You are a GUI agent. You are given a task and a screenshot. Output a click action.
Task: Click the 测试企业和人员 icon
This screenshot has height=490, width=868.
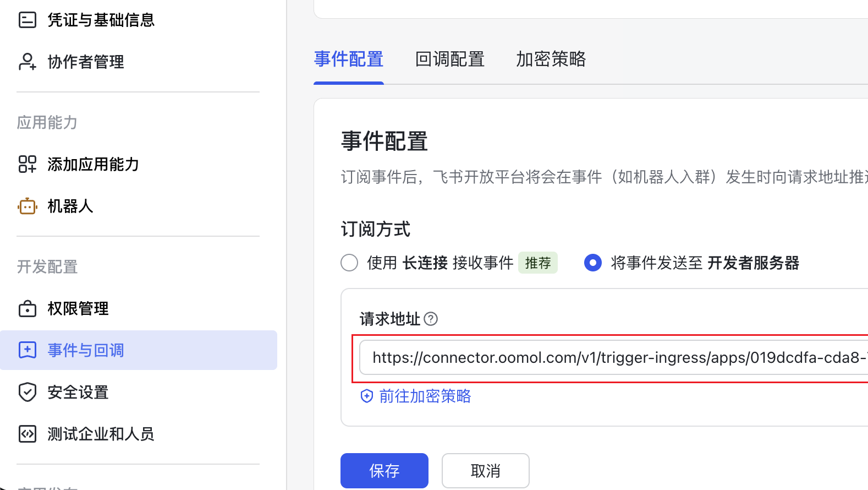pos(28,433)
